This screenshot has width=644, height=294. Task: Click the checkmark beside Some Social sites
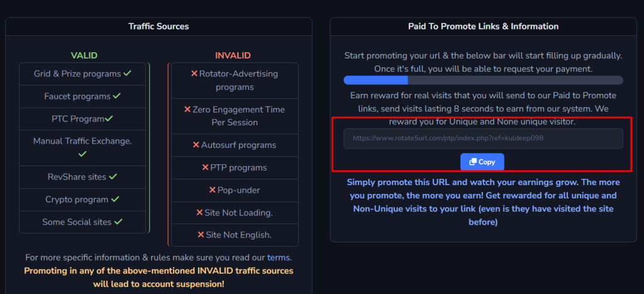click(x=118, y=222)
